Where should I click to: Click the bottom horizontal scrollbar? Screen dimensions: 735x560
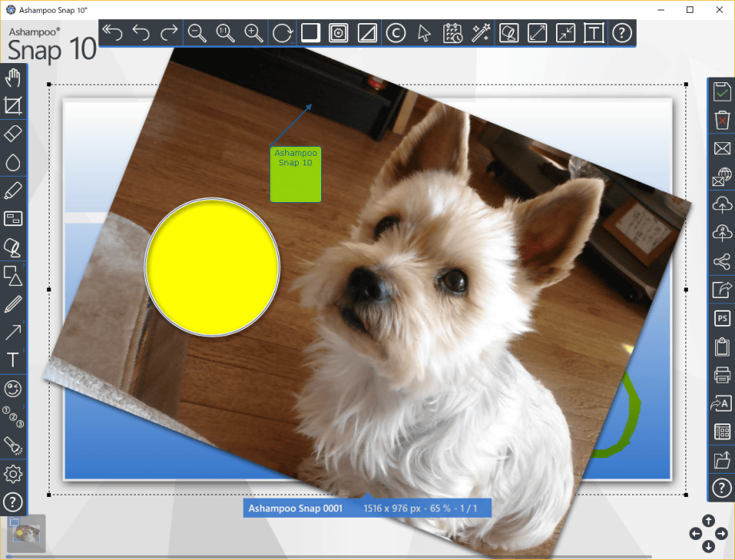pos(328,557)
